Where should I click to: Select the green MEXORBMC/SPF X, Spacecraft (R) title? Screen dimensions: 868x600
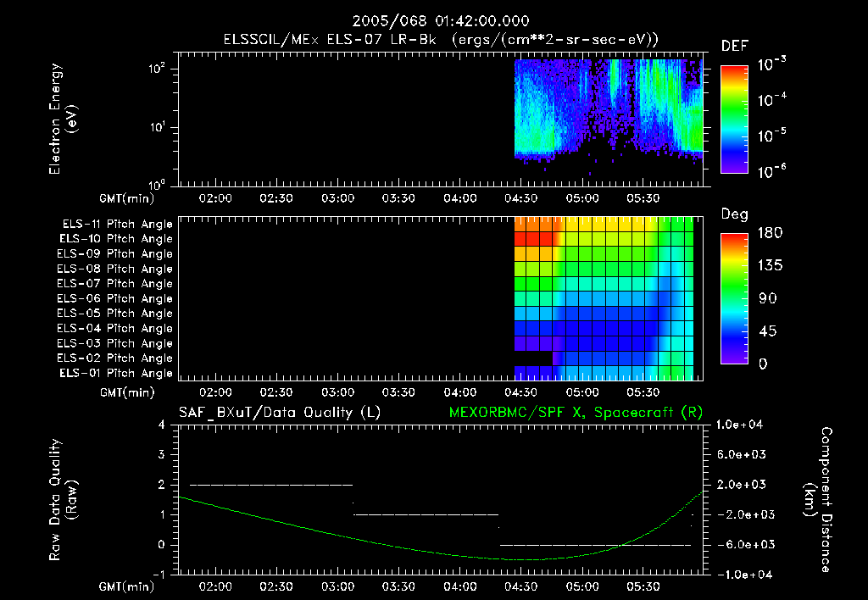[x=576, y=413]
